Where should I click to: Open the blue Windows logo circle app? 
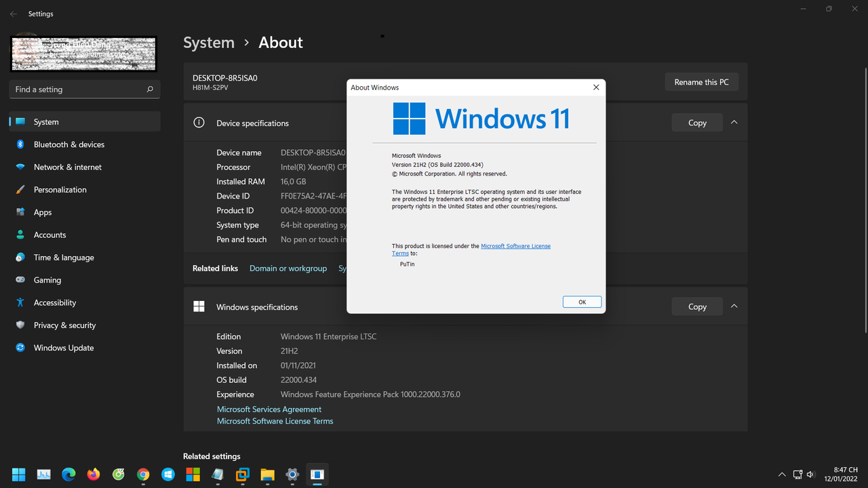tap(168, 474)
